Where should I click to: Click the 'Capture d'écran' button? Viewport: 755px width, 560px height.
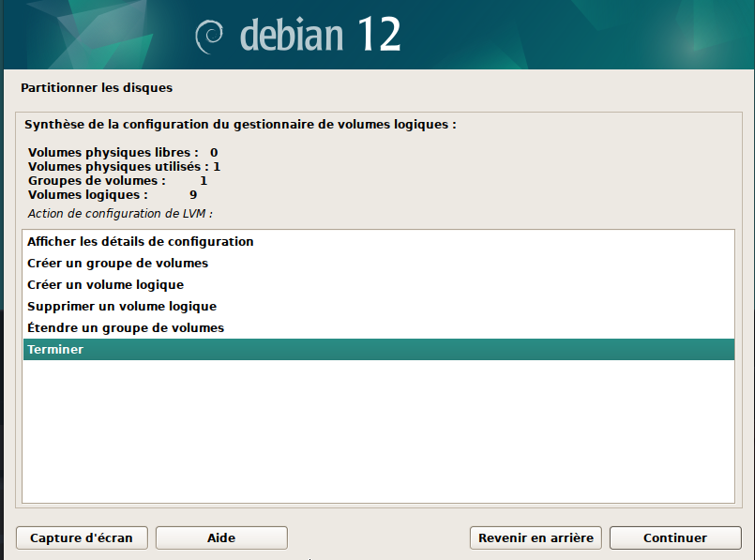click(82, 537)
